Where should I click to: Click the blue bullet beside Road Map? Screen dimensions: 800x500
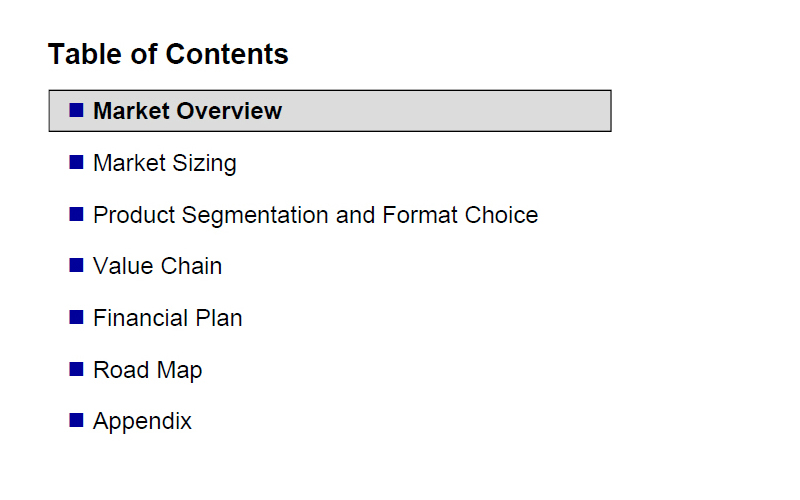[x=76, y=369]
